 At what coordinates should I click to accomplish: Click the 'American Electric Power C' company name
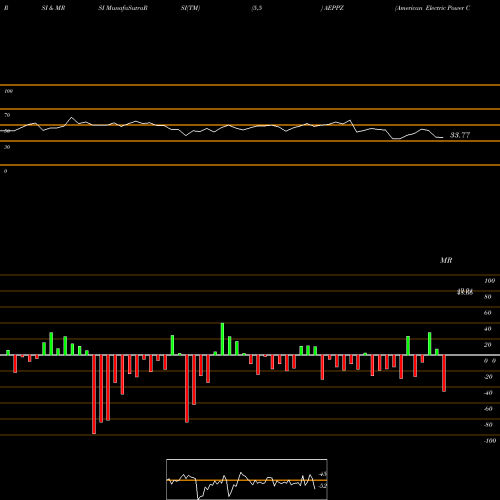tap(433, 8)
